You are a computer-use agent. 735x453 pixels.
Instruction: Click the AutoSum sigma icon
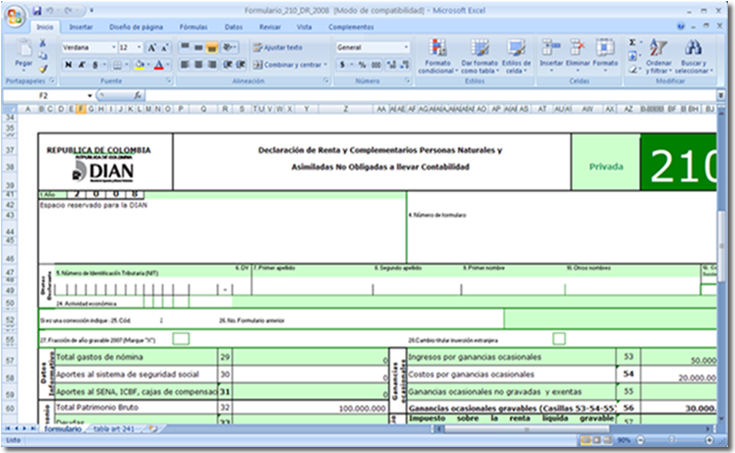[x=633, y=43]
